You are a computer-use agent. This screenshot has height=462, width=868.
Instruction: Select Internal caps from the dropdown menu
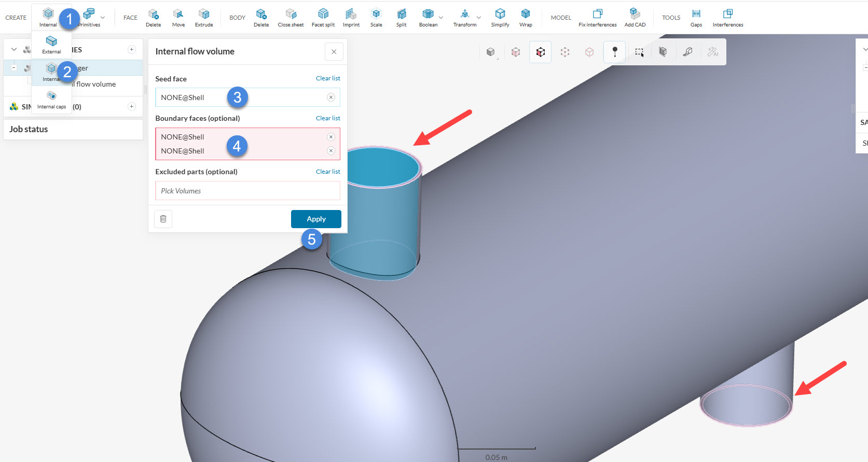51,100
